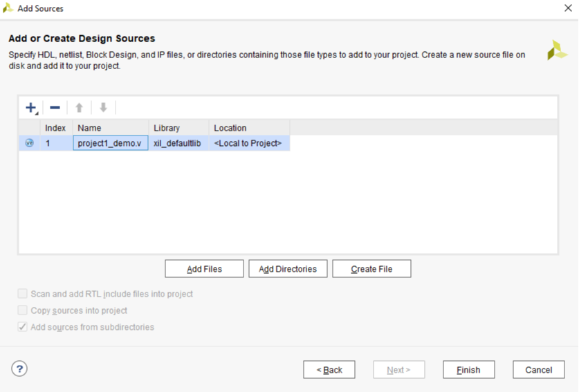This screenshot has width=579, height=392.
Task: Select the project1_demo.v name field
Action: pos(110,143)
